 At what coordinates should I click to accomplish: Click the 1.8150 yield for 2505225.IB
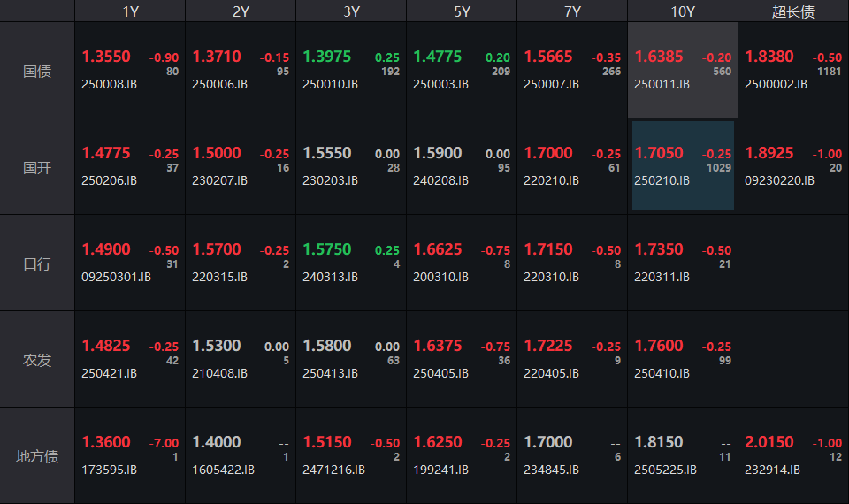click(x=659, y=442)
